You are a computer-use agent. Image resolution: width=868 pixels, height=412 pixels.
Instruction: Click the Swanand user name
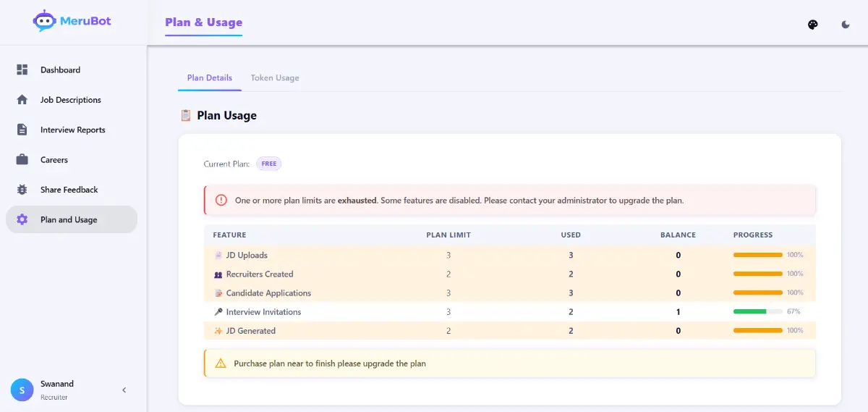point(57,384)
